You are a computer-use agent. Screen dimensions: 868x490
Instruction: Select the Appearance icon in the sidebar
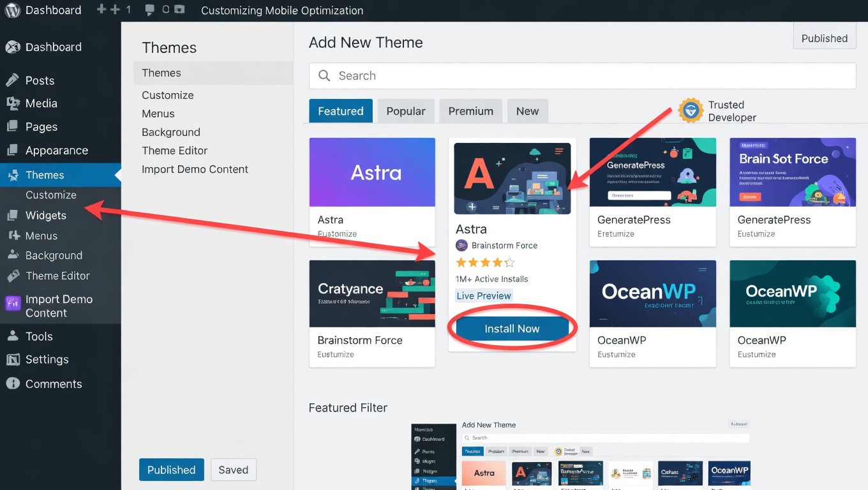[12, 151]
